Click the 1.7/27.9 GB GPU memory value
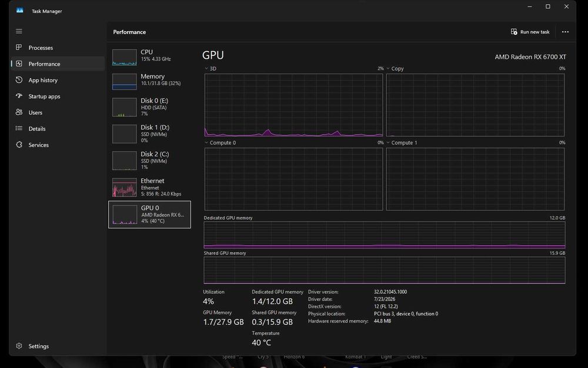 [223, 322]
